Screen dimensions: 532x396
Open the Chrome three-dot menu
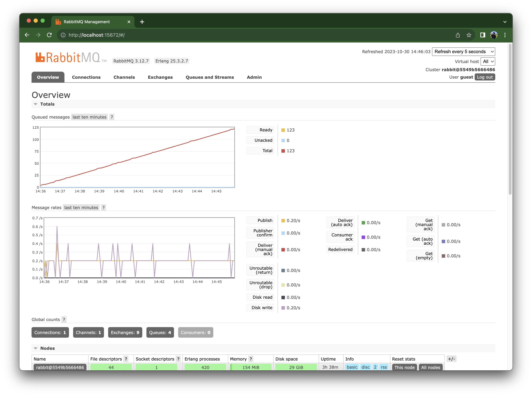505,35
